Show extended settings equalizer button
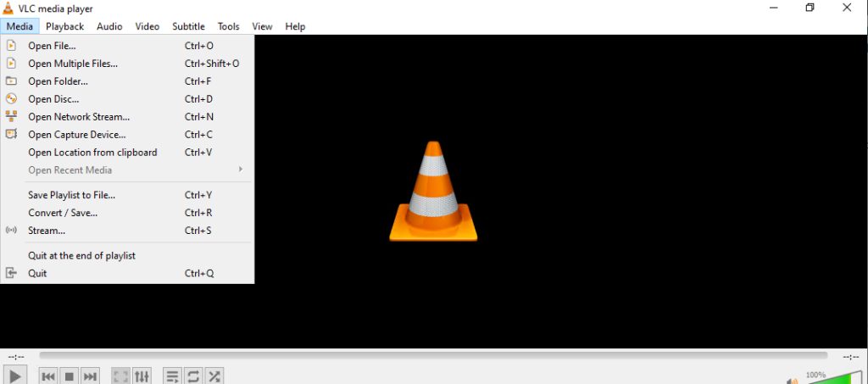The width and height of the screenshot is (868, 384). (142, 377)
